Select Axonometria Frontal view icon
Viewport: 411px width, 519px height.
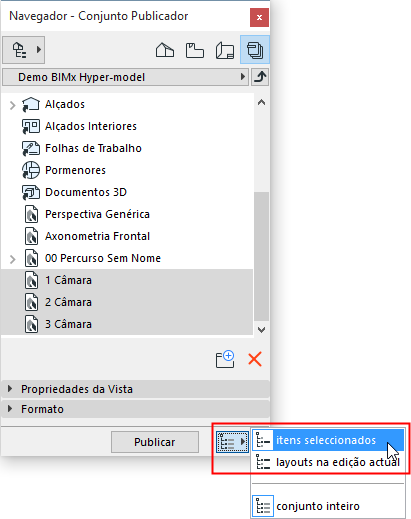click(31, 236)
